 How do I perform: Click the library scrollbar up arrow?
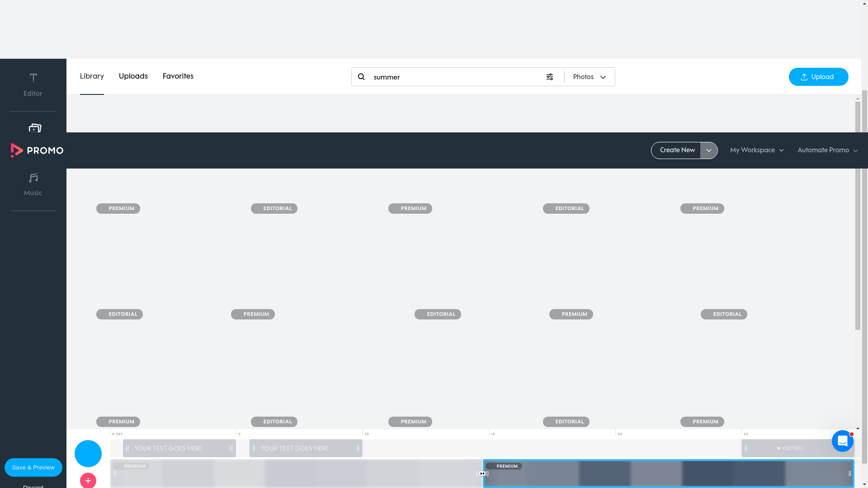point(858,99)
